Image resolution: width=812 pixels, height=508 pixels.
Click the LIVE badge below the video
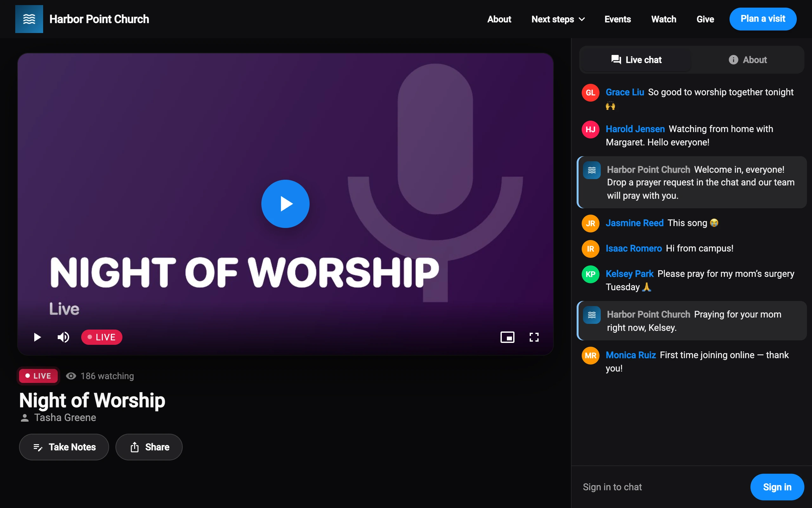[x=38, y=376]
